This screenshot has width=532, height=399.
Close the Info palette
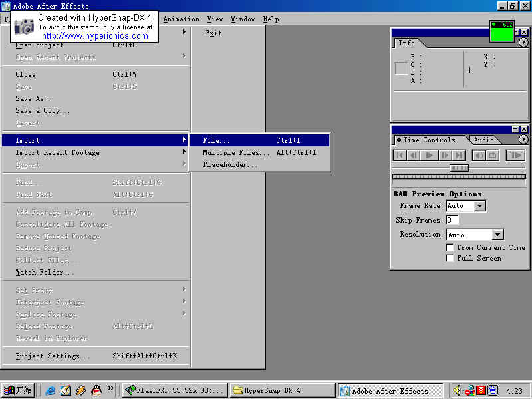(524, 32)
